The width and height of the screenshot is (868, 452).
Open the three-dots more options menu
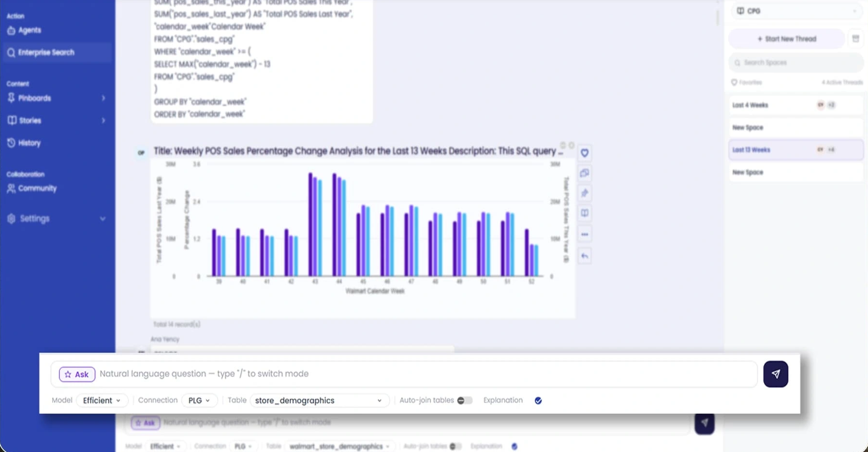[x=585, y=234]
